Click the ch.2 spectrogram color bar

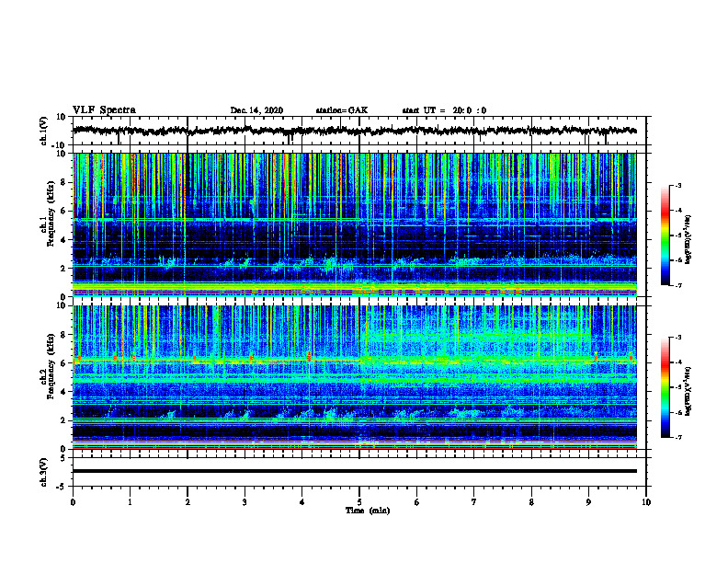(665, 387)
